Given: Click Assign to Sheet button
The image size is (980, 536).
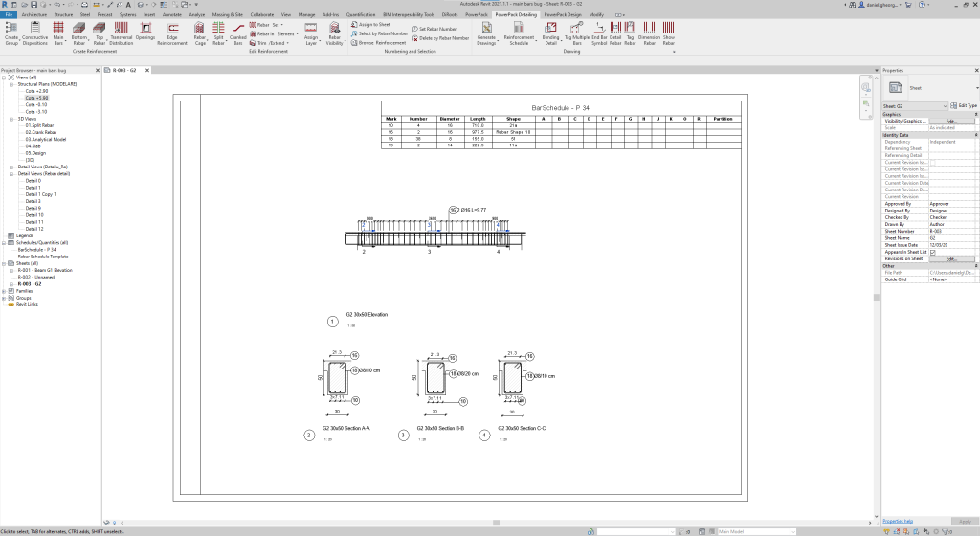Looking at the screenshot, I should [370, 24].
